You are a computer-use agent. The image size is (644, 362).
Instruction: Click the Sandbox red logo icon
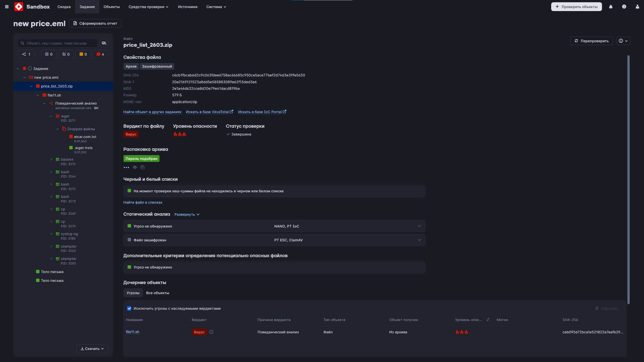tap(19, 7)
